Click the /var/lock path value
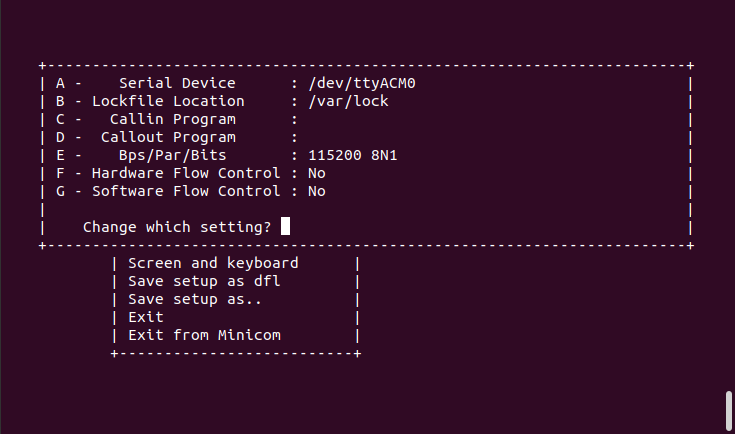Image resolution: width=735 pixels, height=434 pixels. tap(348, 101)
